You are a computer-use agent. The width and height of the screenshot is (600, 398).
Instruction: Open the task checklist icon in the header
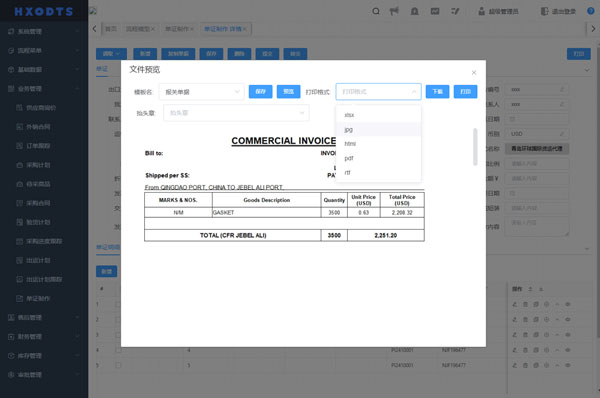pyautogui.click(x=455, y=11)
